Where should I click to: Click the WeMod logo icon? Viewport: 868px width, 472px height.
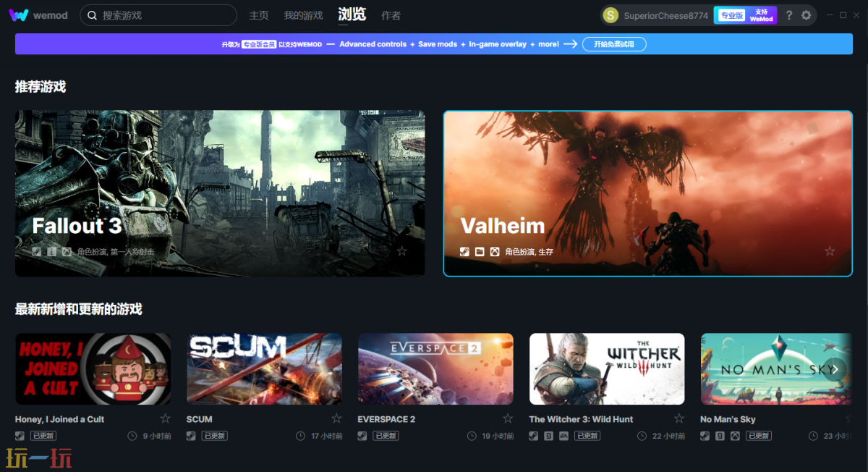(x=19, y=15)
